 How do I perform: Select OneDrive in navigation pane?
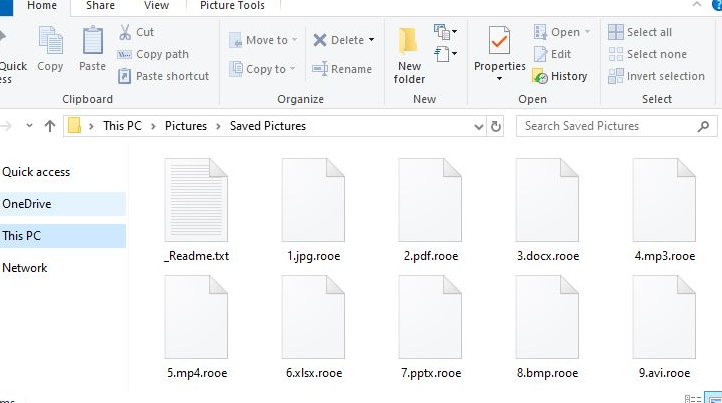coord(27,204)
